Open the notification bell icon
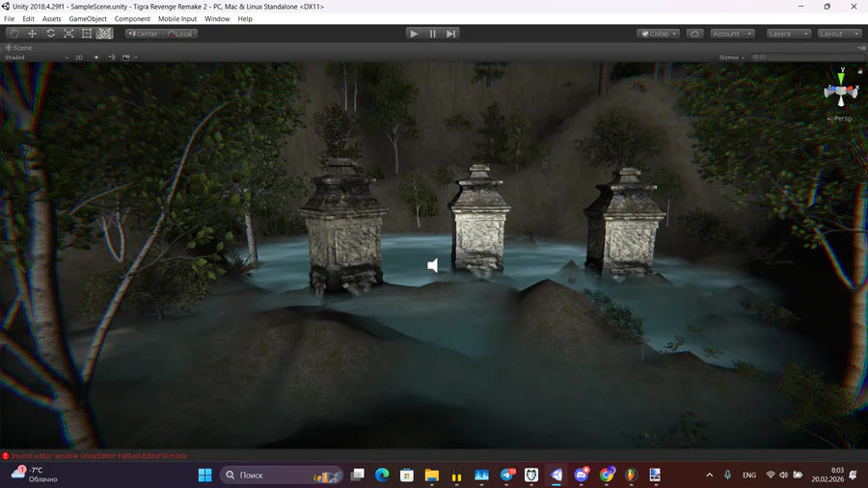The height and width of the screenshot is (488, 868). (x=854, y=475)
